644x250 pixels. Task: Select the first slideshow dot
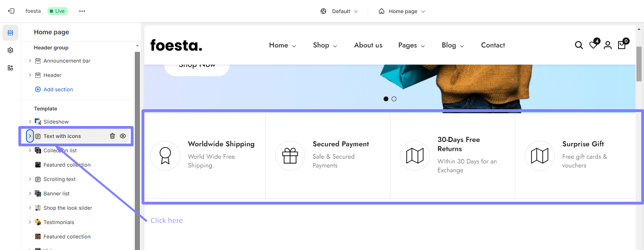[x=386, y=99]
